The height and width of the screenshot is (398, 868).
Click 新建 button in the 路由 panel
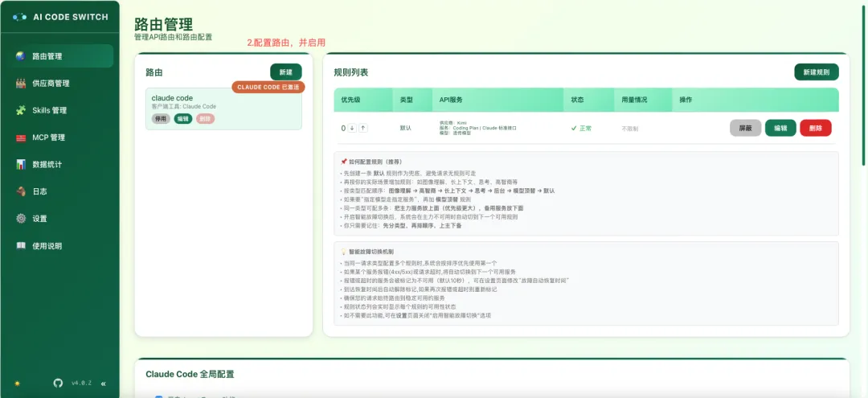coord(285,72)
